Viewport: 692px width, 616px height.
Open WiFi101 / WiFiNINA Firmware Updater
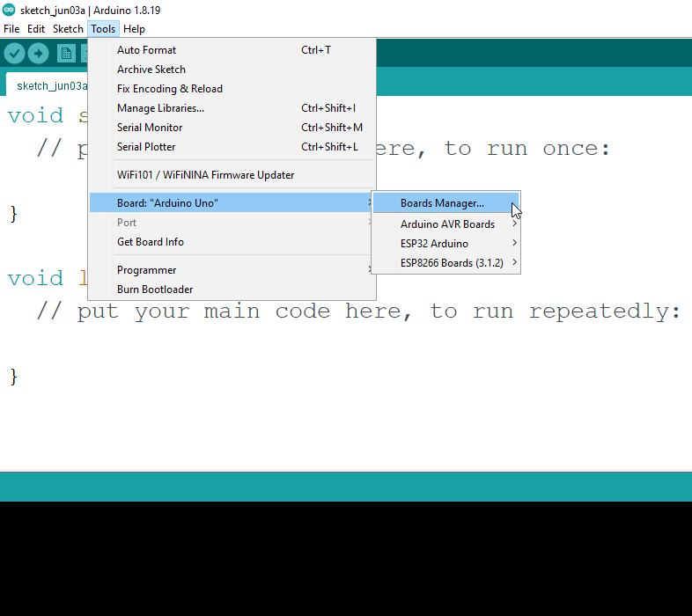pos(205,175)
